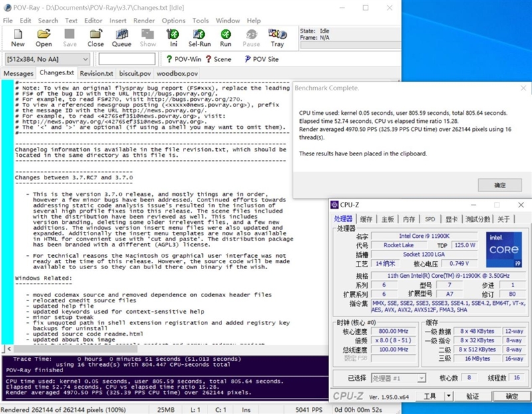Open the File menu
The image size is (532, 414).
coord(8,21)
